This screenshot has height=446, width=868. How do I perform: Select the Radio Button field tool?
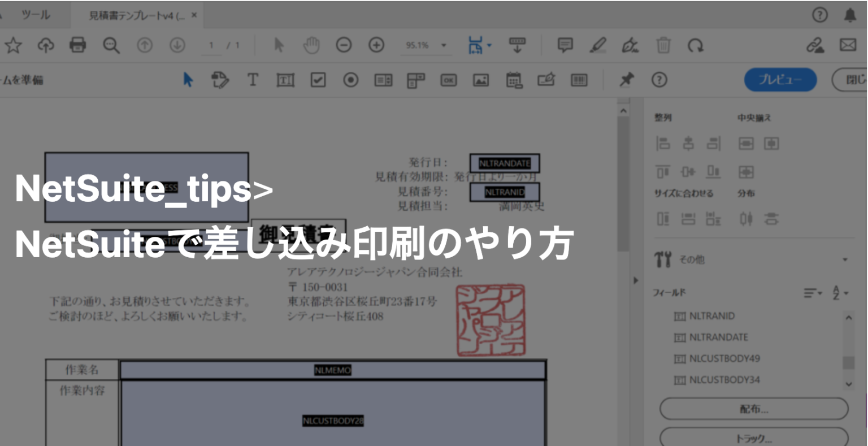(x=351, y=80)
